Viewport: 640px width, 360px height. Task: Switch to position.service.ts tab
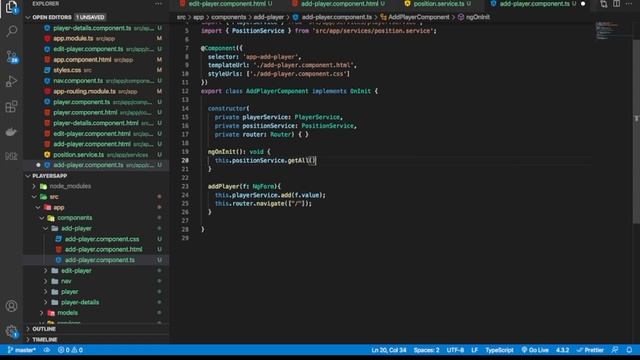[439, 4]
